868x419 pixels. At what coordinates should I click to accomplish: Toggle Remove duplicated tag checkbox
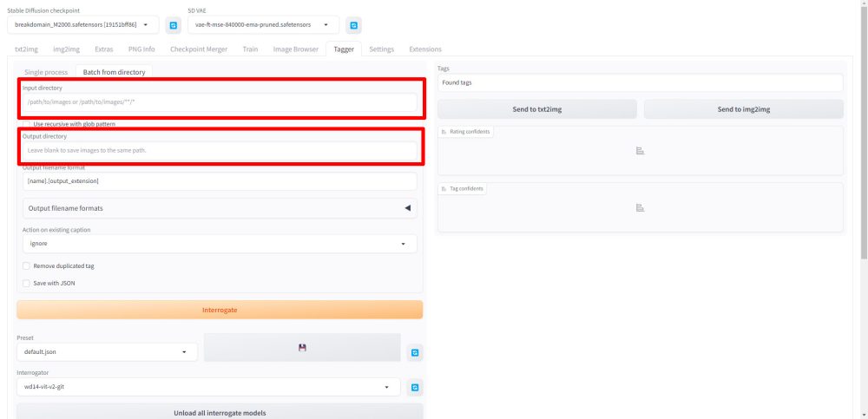point(26,266)
